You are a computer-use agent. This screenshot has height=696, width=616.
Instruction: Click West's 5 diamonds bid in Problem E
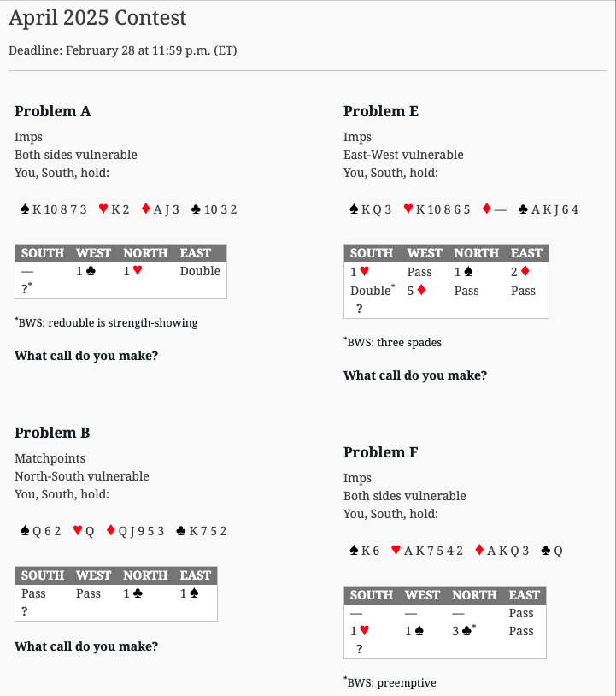click(x=417, y=291)
